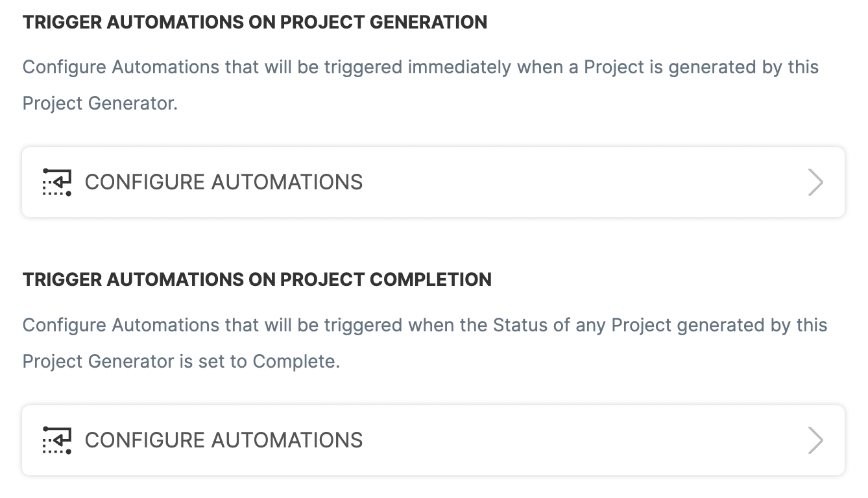868x498 pixels.
Task: Click the description about immediately triggered automations
Action: tap(420, 85)
